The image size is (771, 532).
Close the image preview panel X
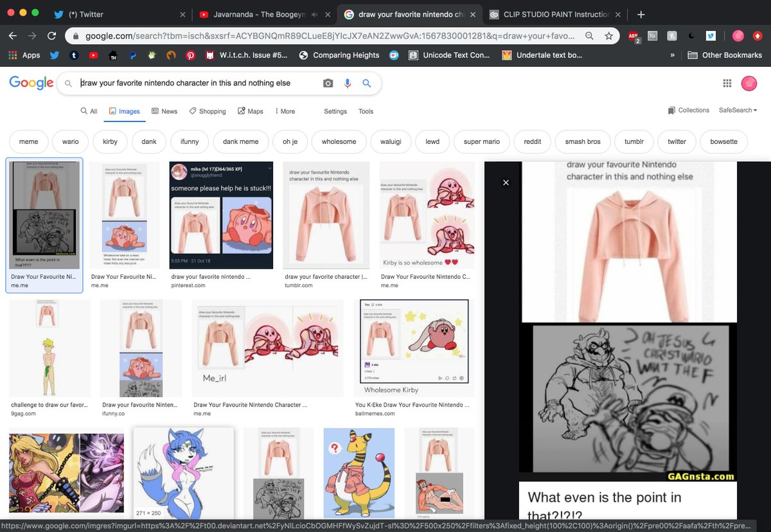tap(506, 182)
